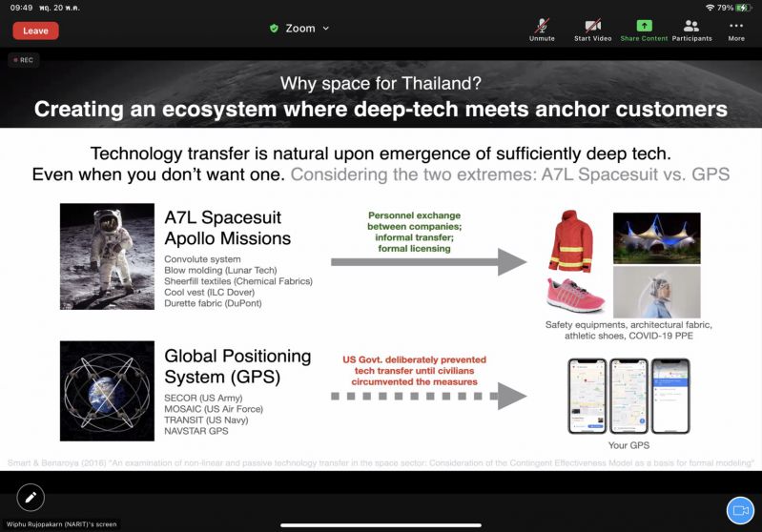This screenshot has height=532, width=762.
Task: Click the green security shield icon
Action: pos(274,29)
